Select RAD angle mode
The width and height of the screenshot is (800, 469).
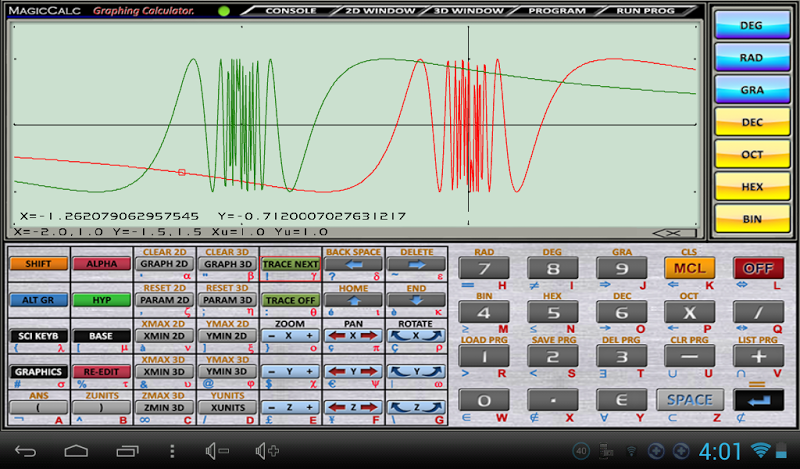(752, 59)
